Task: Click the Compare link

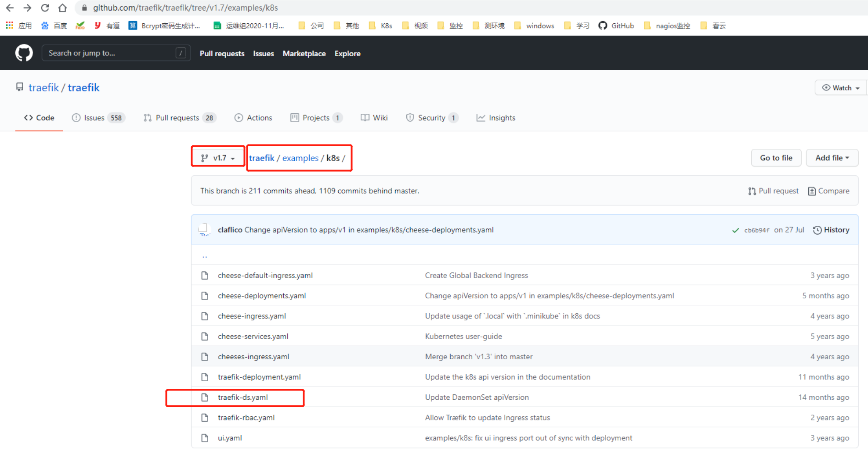Action: (x=828, y=191)
